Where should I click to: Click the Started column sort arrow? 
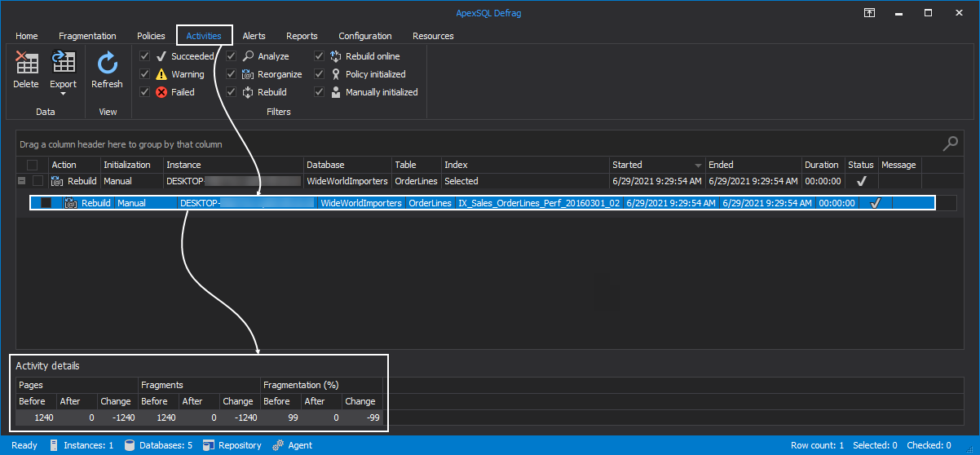tap(698, 166)
